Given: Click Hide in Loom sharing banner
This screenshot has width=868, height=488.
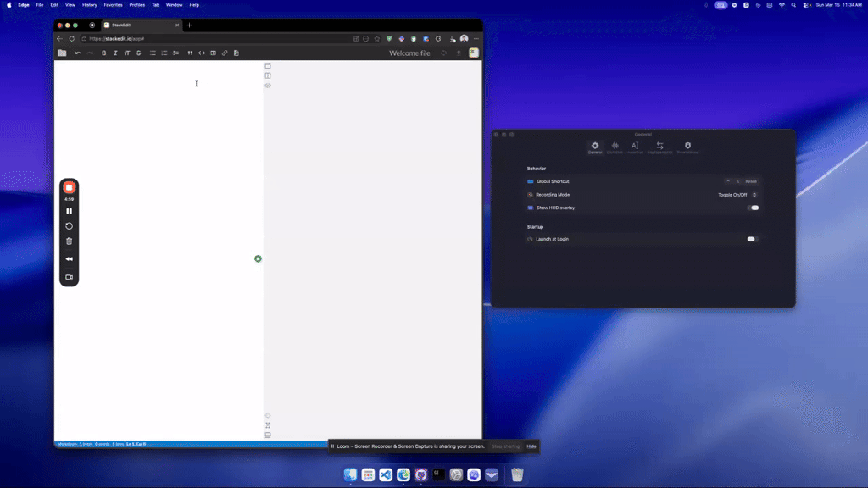Looking at the screenshot, I should (531, 446).
